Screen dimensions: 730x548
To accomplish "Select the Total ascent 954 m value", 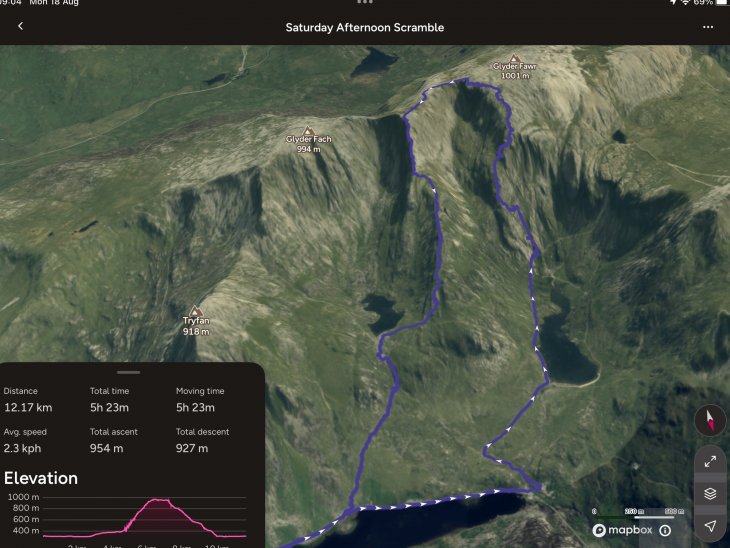I will pyautogui.click(x=107, y=448).
